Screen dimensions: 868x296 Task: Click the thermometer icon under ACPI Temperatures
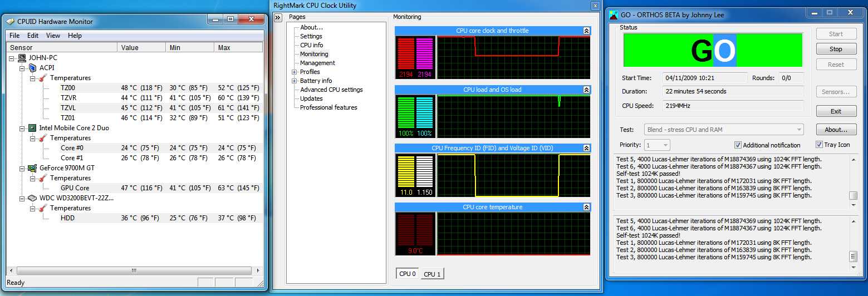(x=42, y=78)
